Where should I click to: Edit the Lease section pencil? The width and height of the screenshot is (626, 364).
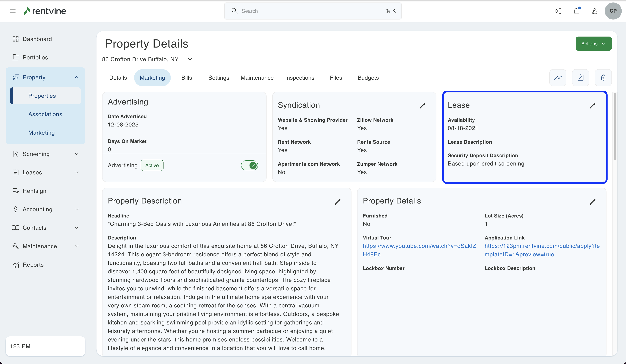(x=592, y=106)
